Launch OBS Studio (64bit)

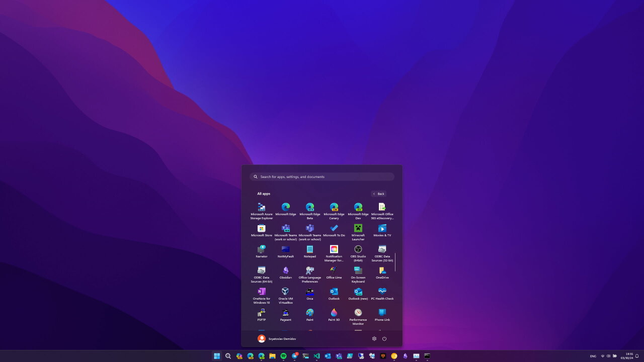point(358,253)
